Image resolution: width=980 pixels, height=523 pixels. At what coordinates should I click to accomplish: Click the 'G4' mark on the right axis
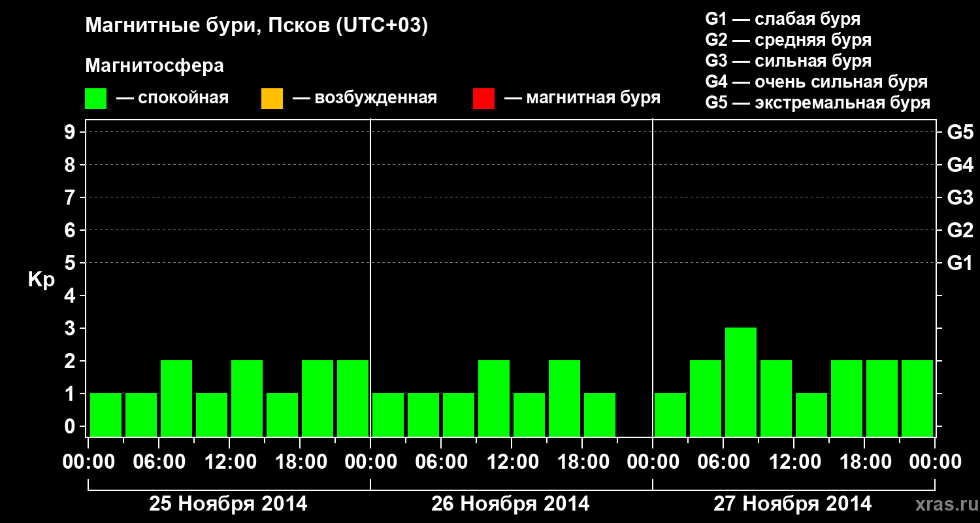(x=960, y=165)
